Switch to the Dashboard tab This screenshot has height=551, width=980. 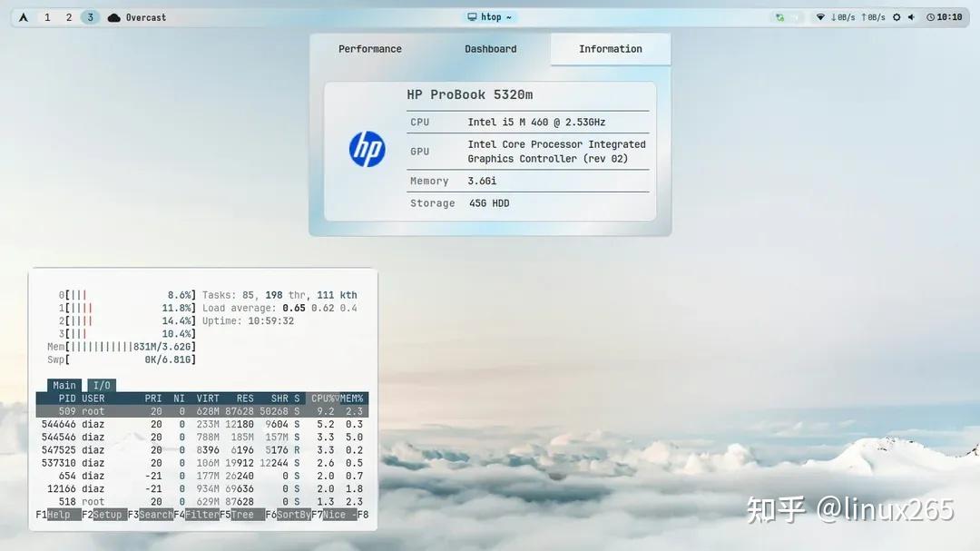[x=491, y=49]
